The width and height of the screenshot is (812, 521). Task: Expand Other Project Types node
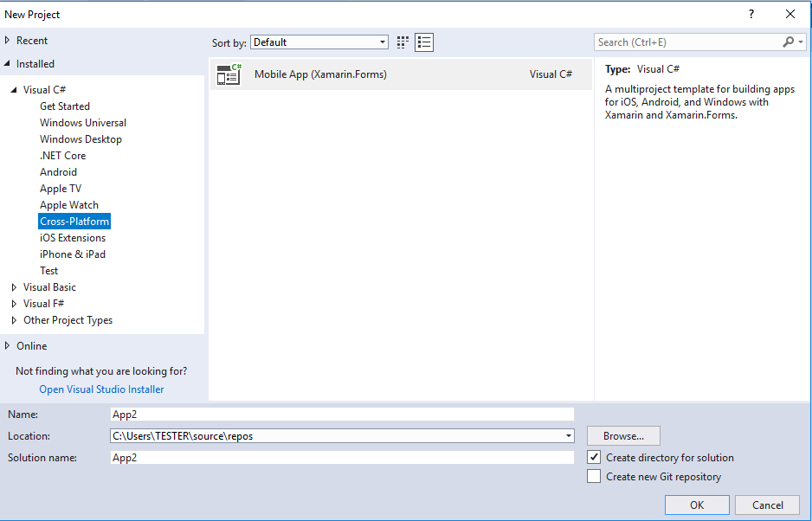[x=14, y=320]
